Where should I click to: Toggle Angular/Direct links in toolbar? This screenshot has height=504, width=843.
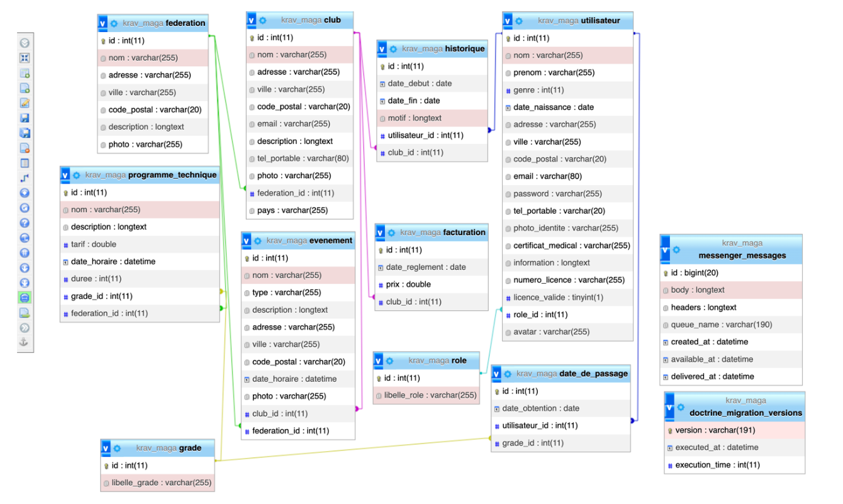pyautogui.click(x=25, y=238)
